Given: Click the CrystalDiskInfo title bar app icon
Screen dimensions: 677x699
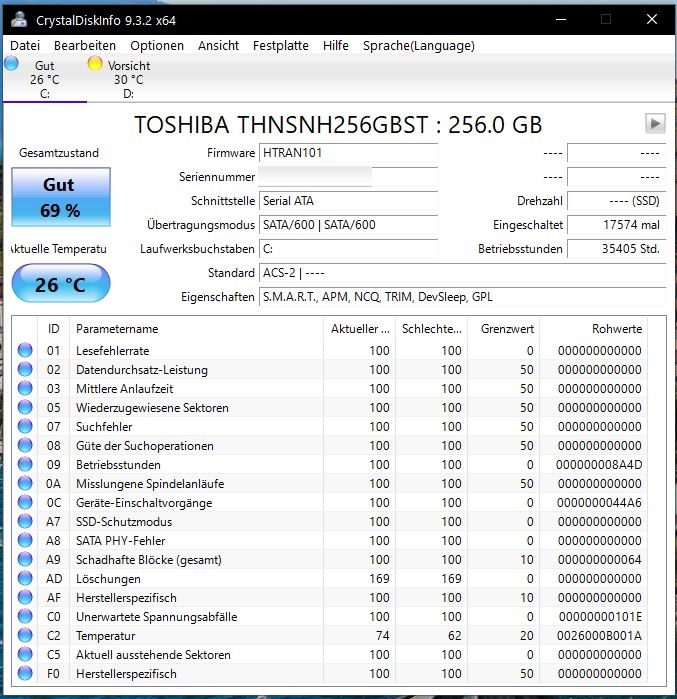Looking at the screenshot, I should click(19, 20).
